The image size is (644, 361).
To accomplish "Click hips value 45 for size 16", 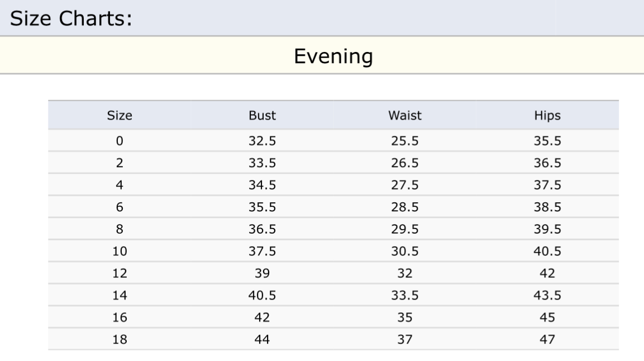I will (547, 317).
